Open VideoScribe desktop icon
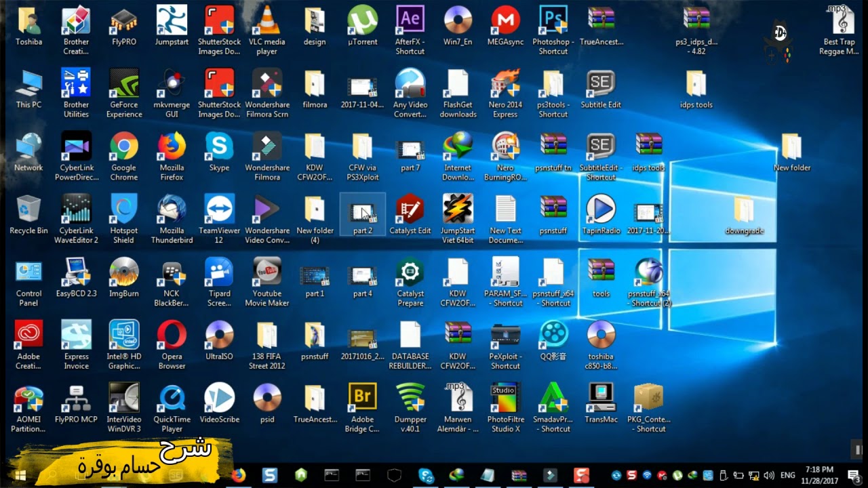868x488 pixels. pos(219,398)
